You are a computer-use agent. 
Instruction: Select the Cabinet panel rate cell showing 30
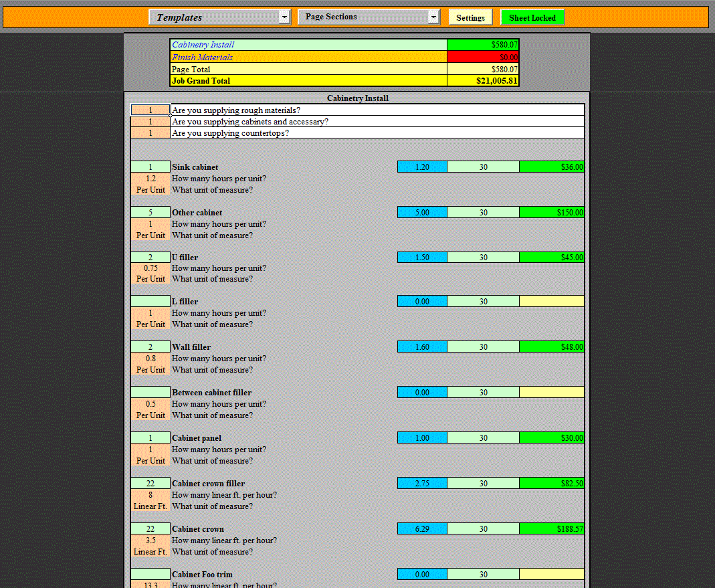tap(483, 437)
